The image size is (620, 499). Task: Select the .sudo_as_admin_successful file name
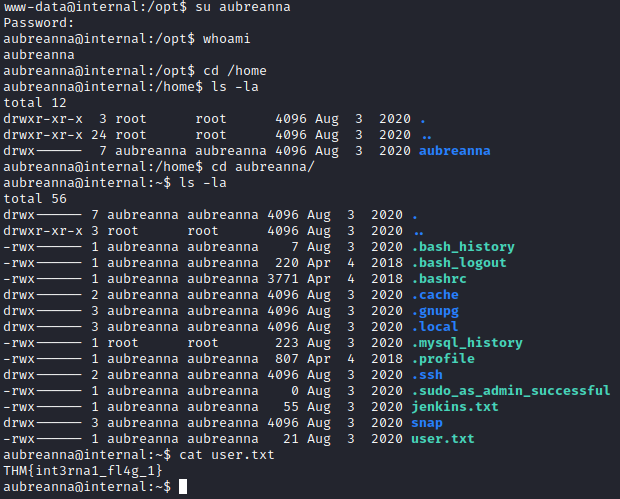coord(510,390)
